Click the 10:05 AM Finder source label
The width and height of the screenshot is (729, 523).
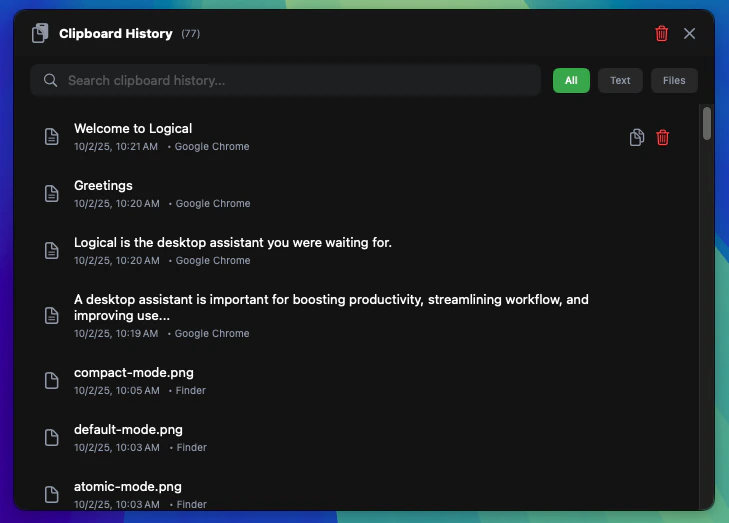[190, 391]
